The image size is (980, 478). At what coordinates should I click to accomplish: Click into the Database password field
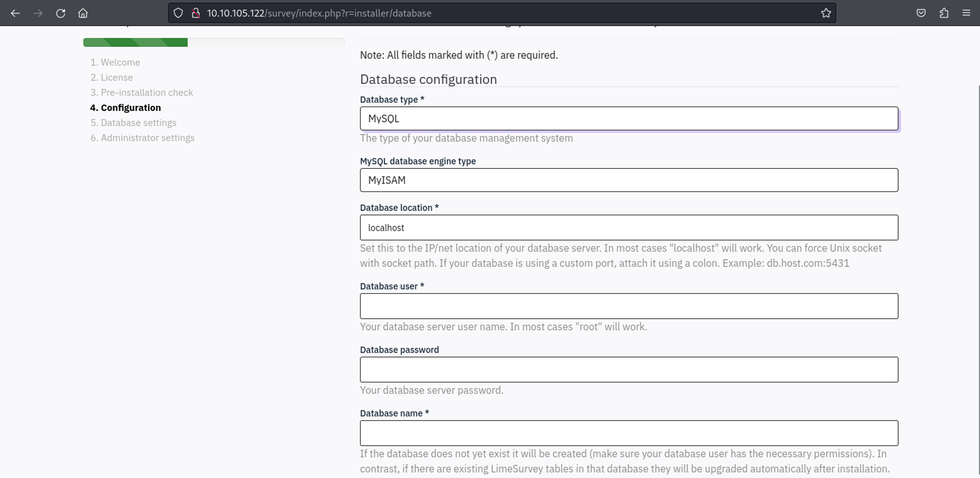[629, 370]
